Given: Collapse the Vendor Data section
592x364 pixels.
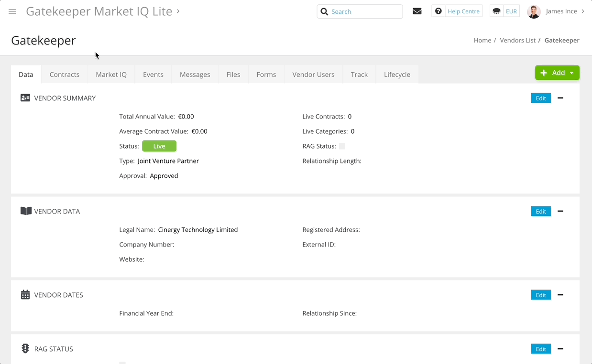Looking at the screenshot, I should coord(560,211).
